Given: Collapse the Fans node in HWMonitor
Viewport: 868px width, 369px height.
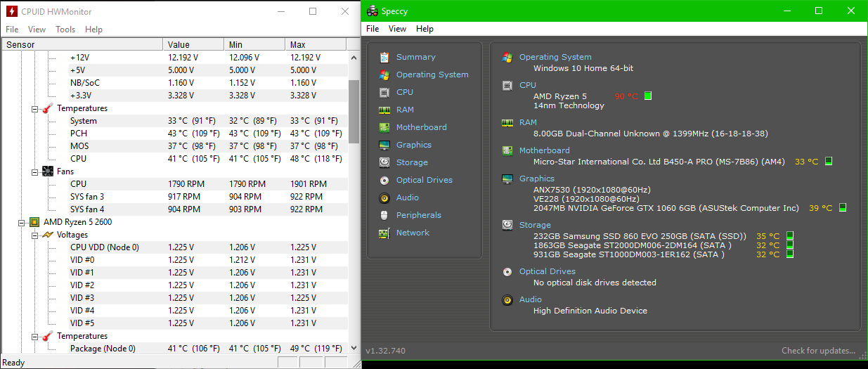Looking at the screenshot, I should pyautogui.click(x=34, y=172).
